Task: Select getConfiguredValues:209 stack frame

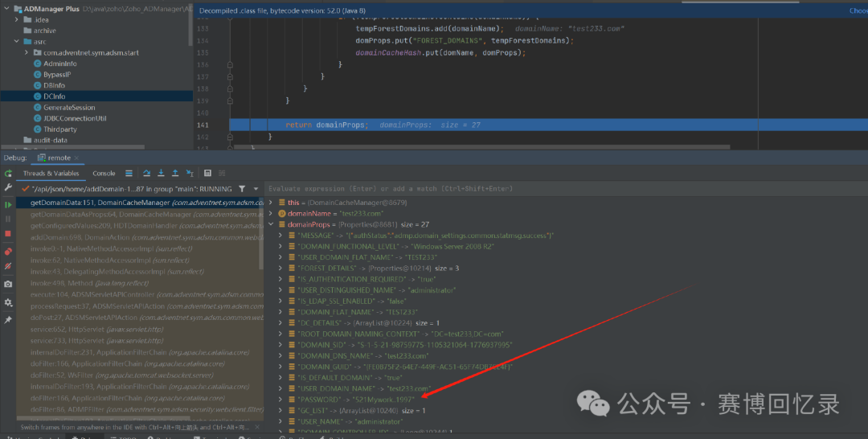Action: 140,226
